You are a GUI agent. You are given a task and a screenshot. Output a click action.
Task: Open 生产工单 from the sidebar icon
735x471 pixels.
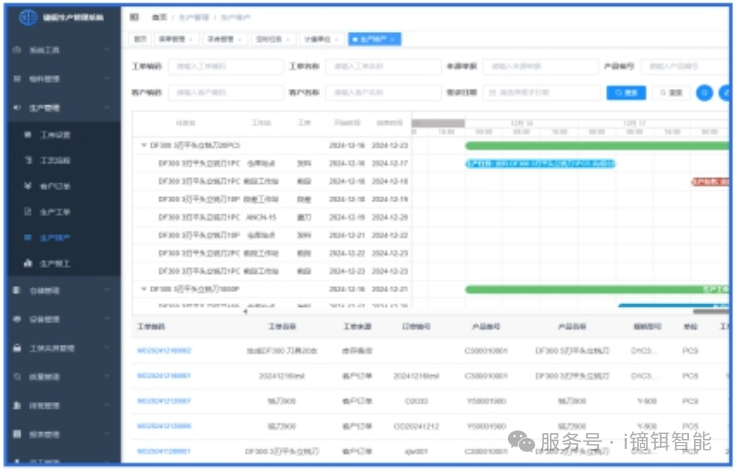(28, 212)
